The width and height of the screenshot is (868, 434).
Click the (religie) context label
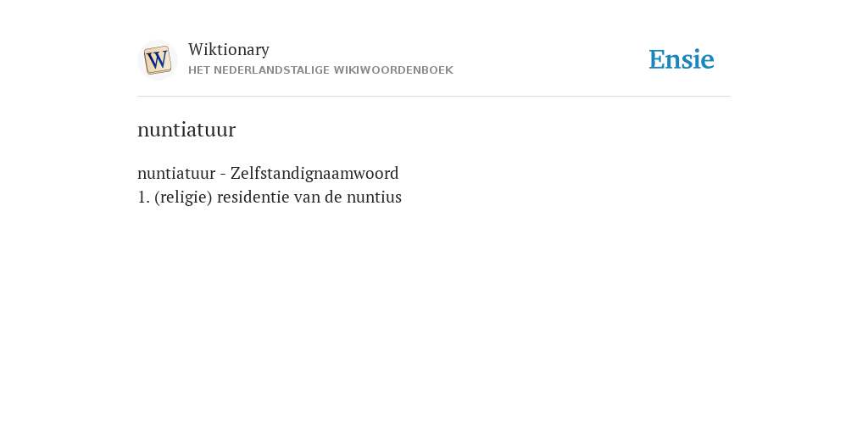pyautogui.click(x=183, y=198)
